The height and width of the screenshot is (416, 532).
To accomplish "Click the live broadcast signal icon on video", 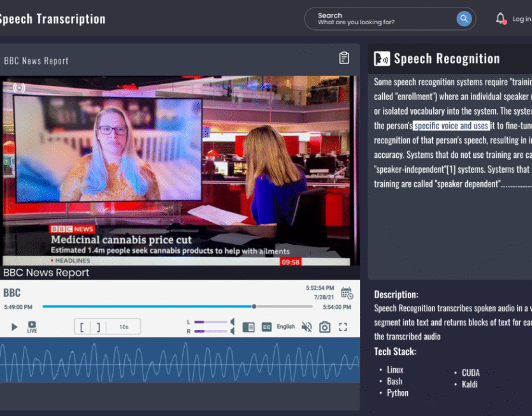I will click(19, 87).
